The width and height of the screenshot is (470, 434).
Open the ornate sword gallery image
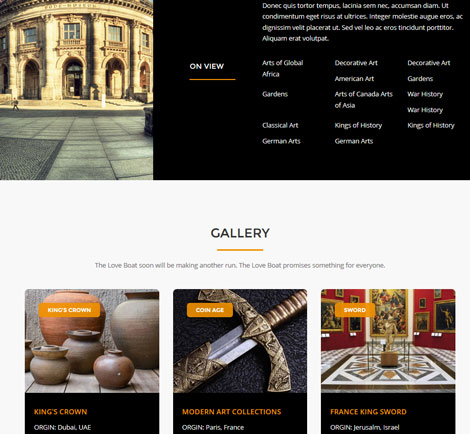[240, 341]
